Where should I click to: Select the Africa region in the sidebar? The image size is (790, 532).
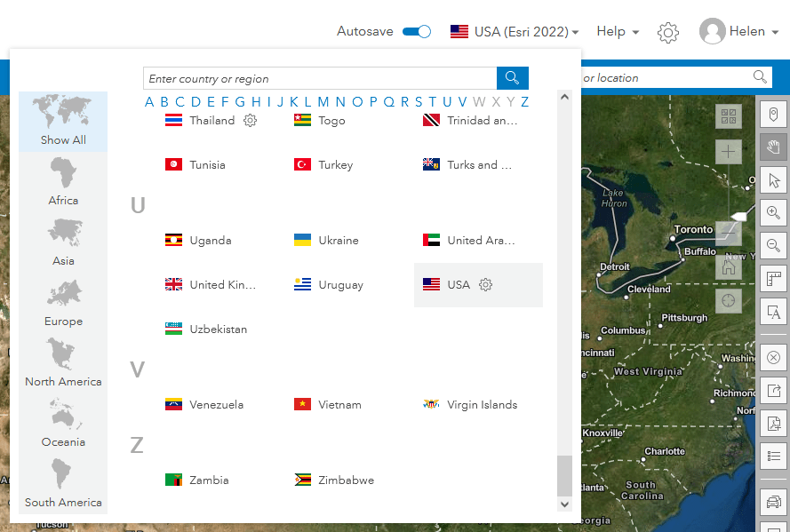click(x=62, y=181)
